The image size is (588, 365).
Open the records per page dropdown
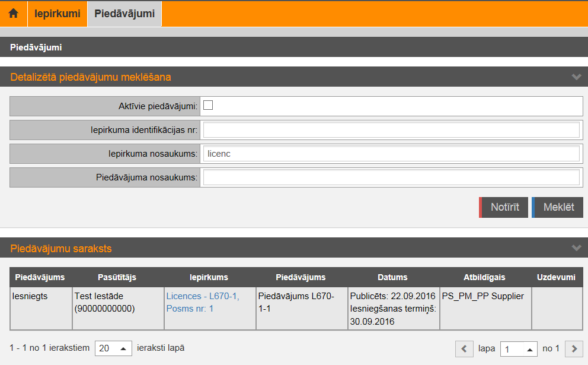tap(113, 348)
